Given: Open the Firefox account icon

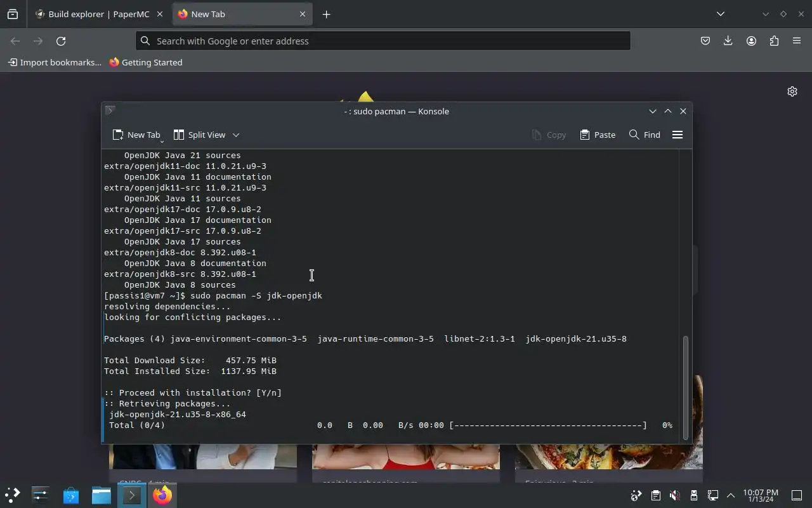Looking at the screenshot, I should click(x=751, y=41).
